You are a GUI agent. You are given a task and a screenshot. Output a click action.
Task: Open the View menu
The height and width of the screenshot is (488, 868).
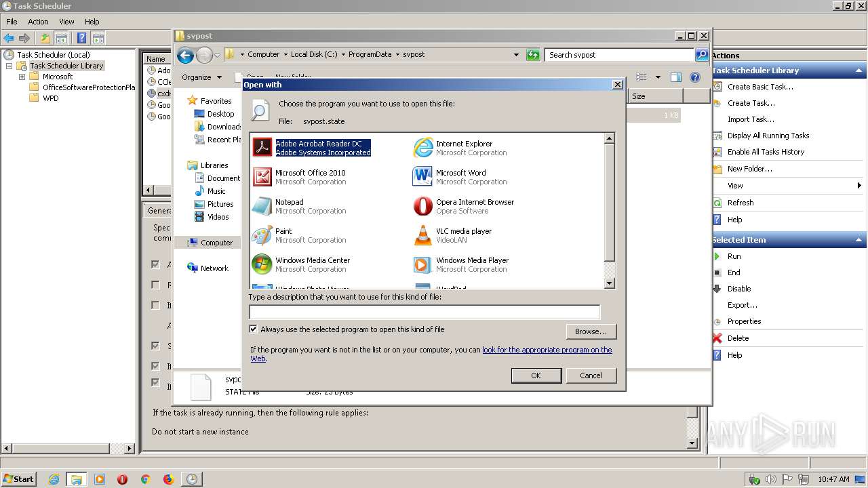pyautogui.click(x=66, y=22)
